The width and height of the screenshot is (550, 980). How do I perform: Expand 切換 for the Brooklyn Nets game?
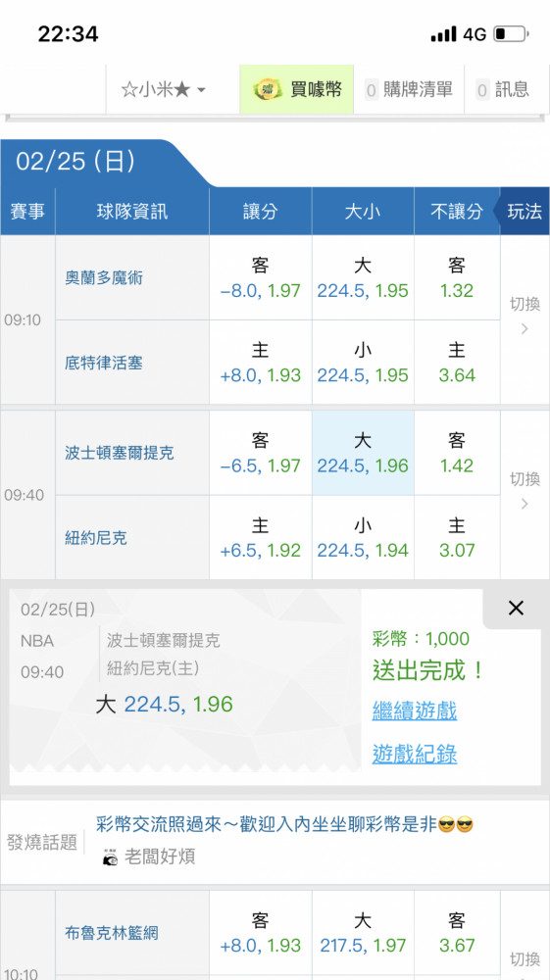coord(525,958)
